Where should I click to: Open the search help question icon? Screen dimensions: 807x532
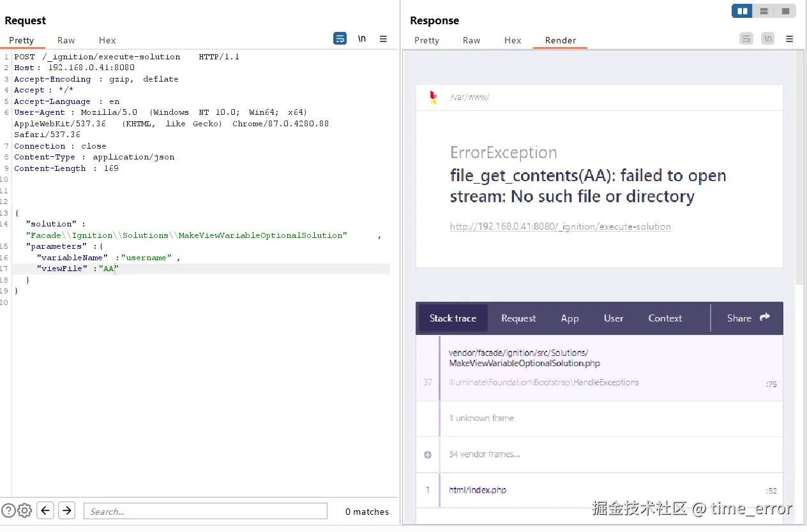8,510
